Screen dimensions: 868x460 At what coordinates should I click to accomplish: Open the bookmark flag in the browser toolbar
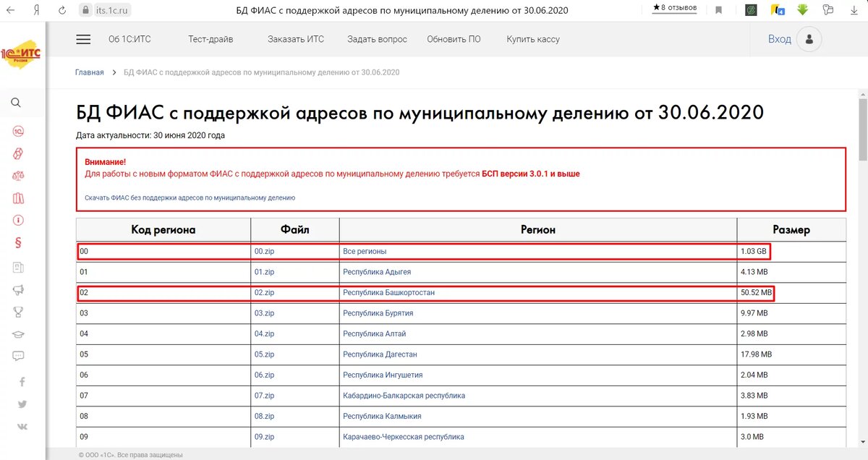[719, 10]
